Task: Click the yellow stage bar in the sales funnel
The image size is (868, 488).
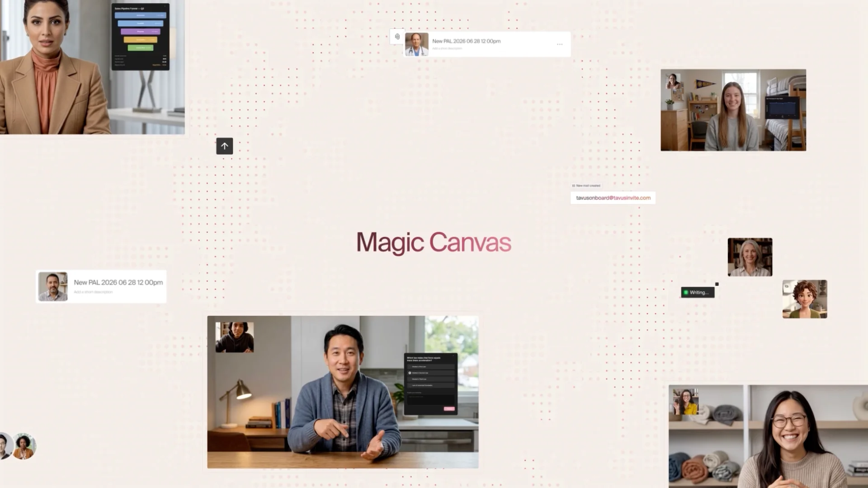Action: point(141,40)
